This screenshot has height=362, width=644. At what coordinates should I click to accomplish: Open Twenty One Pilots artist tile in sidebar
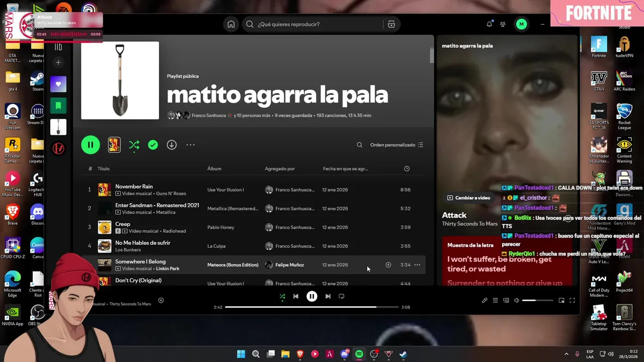(x=58, y=149)
